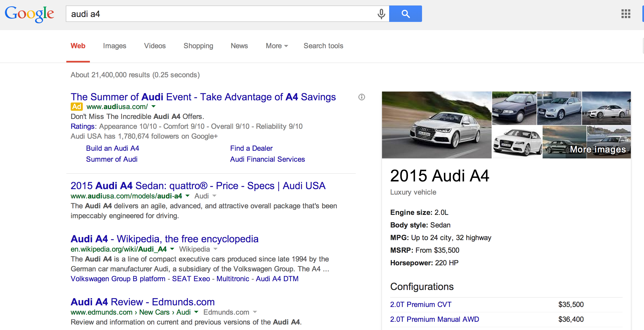Select the Web tab

tap(78, 46)
